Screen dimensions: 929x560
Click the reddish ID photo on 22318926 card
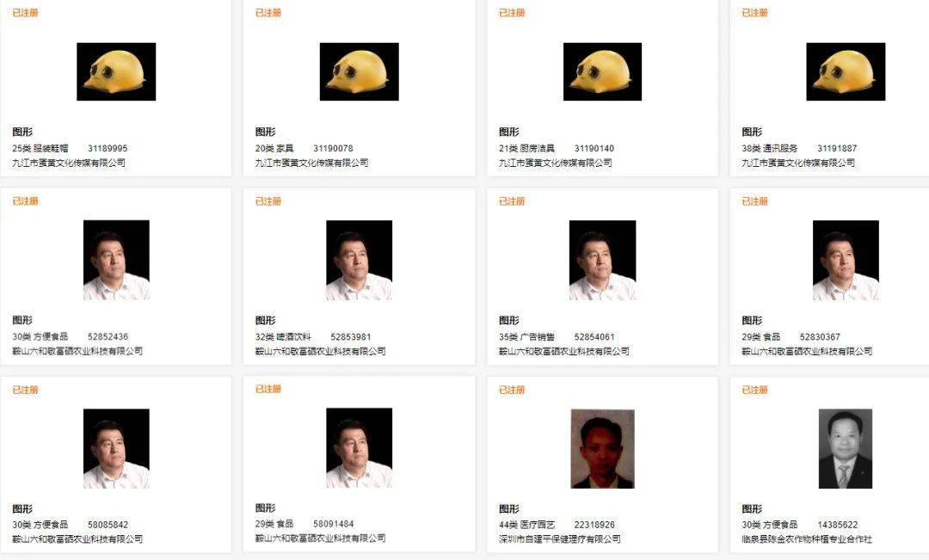pyautogui.click(x=602, y=448)
